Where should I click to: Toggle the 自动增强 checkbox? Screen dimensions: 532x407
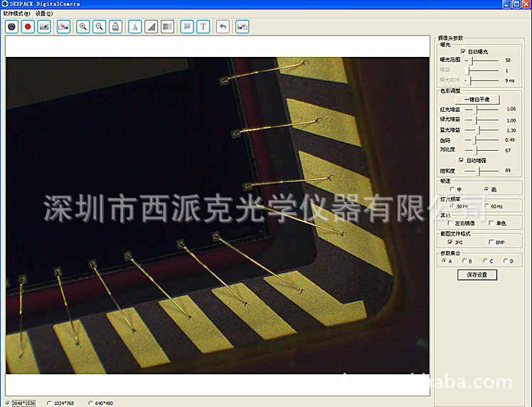[462, 160]
